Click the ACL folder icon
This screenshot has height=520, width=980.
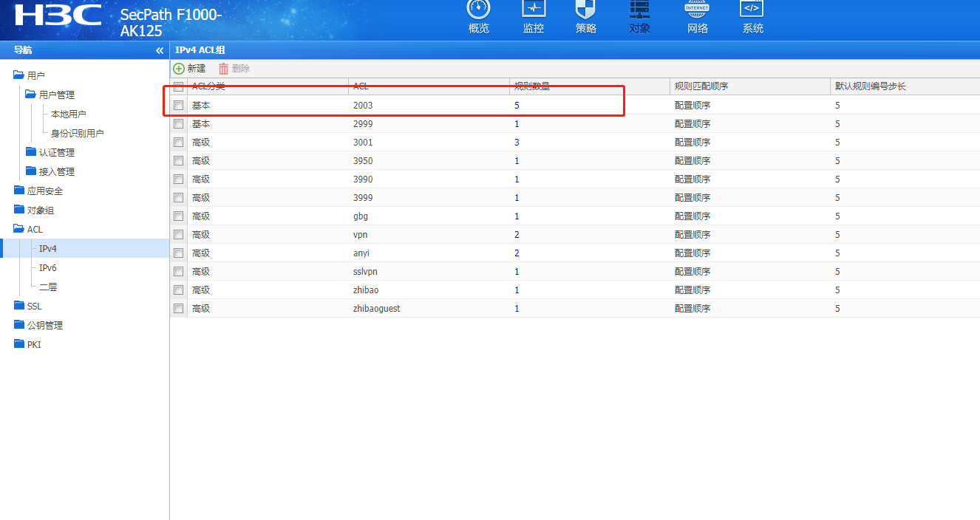(18, 228)
